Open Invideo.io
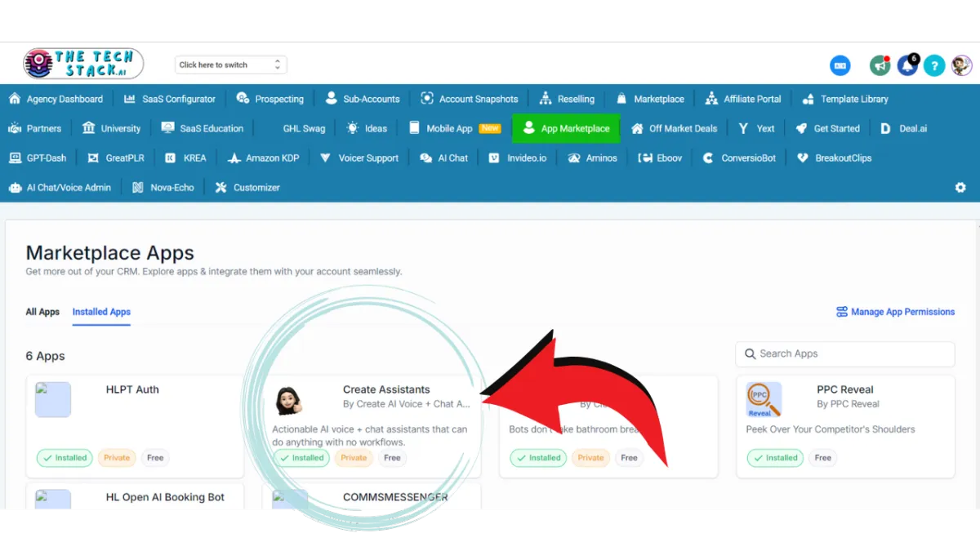Image resolution: width=980 pixels, height=551 pixels. point(517,158)
